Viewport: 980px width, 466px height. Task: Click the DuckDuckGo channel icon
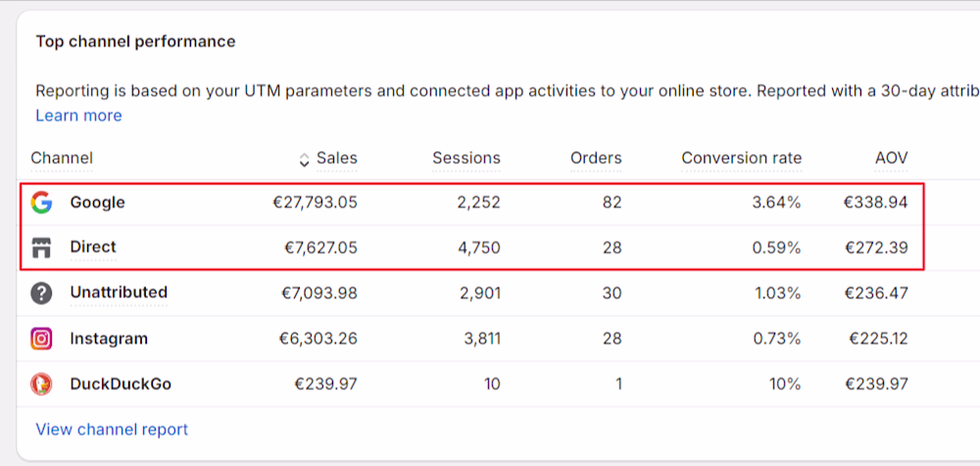point(41,384)
